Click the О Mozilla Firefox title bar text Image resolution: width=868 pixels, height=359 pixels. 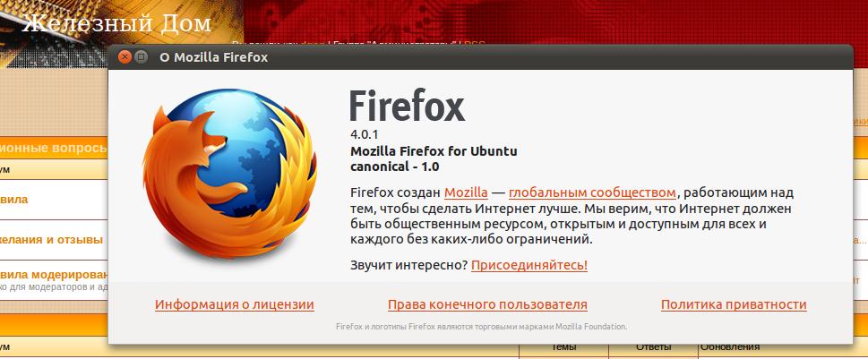[213, 57]
